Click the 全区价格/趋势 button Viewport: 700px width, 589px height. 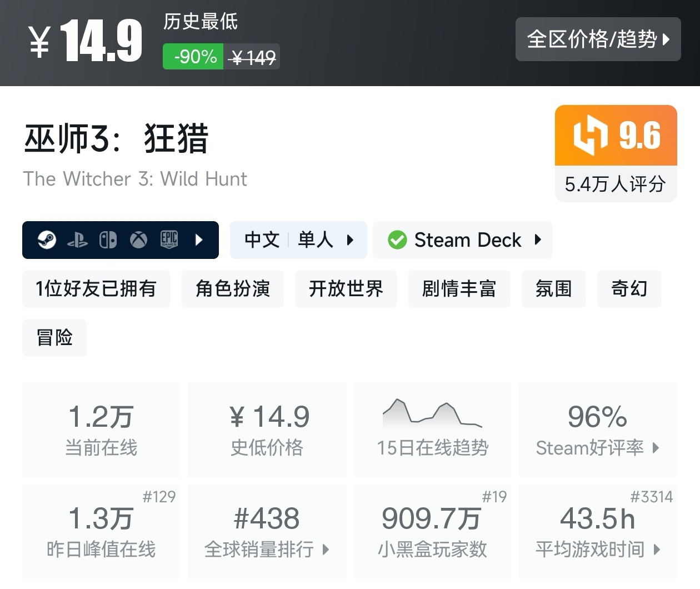point(598,39)
